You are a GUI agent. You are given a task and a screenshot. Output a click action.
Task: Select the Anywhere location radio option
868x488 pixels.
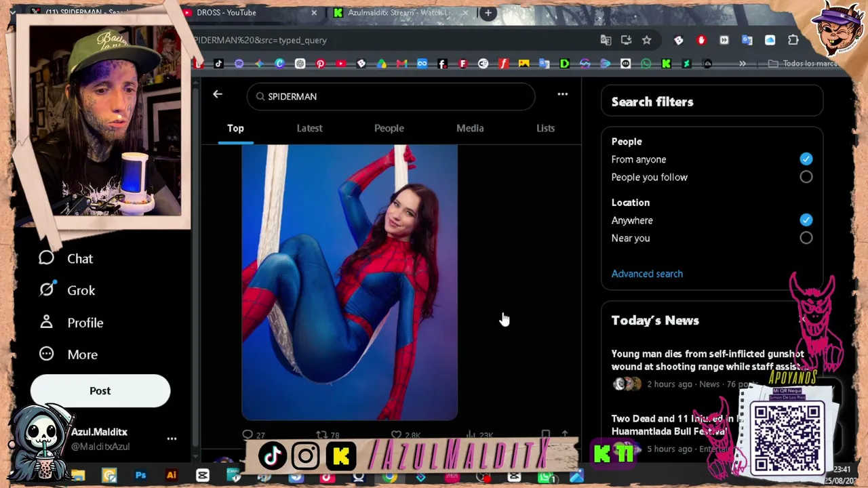806,220
